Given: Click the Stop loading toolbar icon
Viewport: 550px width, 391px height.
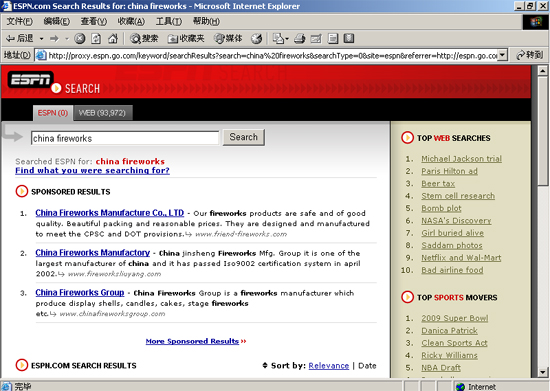Looking at the screenshot, I should (80, 39).
